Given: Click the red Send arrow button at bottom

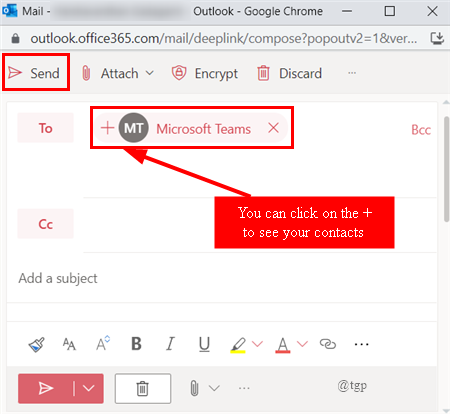Looking at the screenshot, I should 45,388.
